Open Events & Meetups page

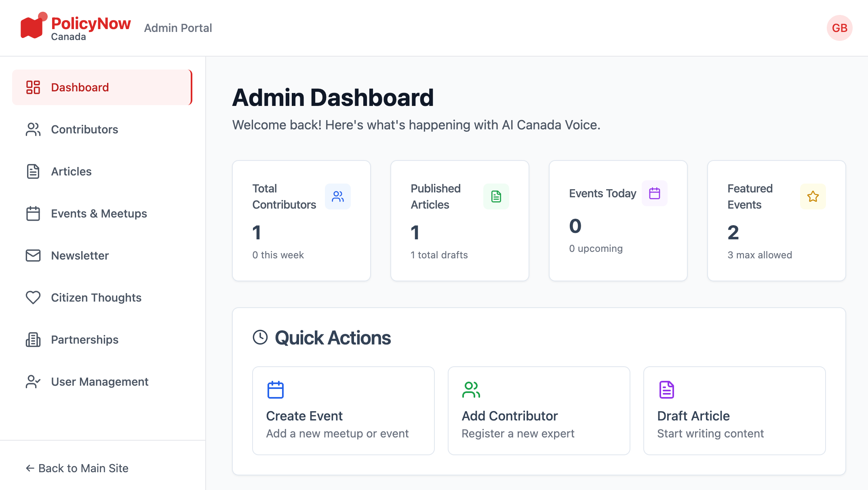(x=99, y=213)
